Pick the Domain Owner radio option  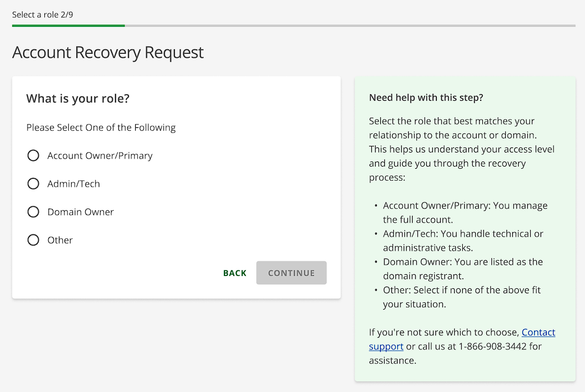pyautogui.click(x=33, y=211)
